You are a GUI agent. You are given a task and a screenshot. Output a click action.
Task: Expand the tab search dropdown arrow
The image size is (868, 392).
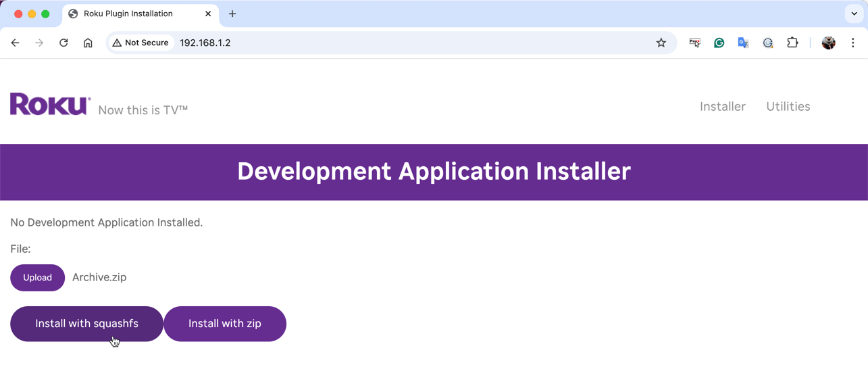854,14
